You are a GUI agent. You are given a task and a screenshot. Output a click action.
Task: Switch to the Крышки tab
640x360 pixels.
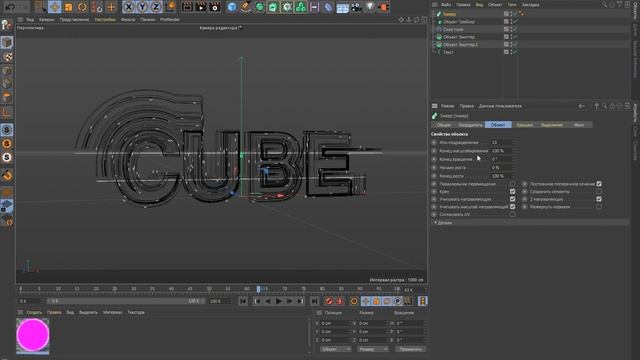coord(524,125)
